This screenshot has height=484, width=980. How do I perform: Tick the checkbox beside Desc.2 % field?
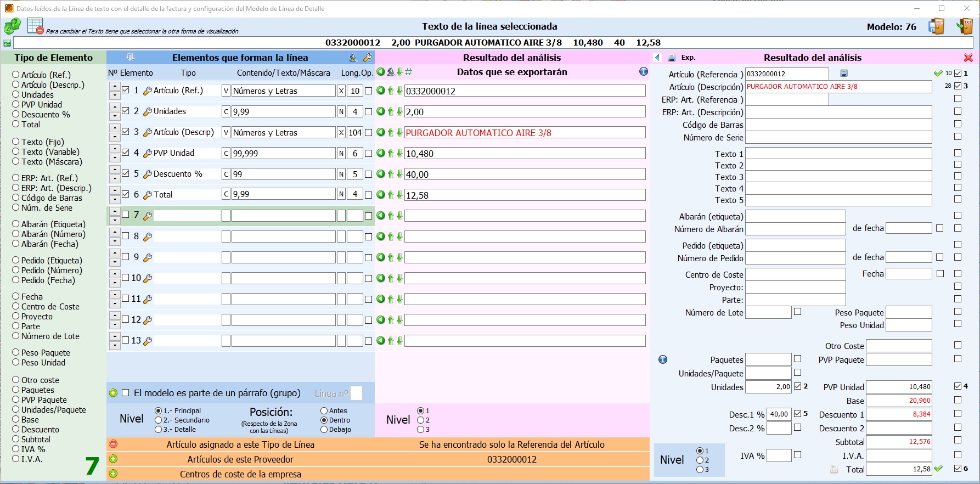click(x=797, y=427)
